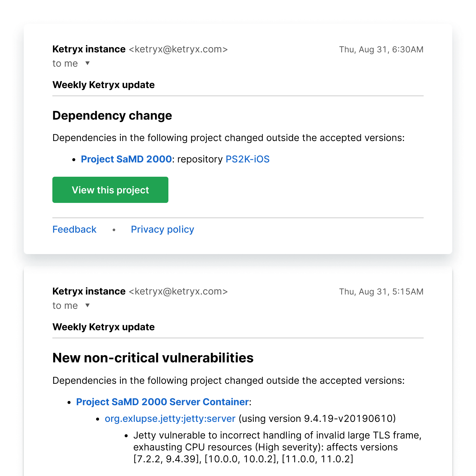Click the subject line of the 6:30AM email
Screen dimensions: 476x476
tap(104, 85)
